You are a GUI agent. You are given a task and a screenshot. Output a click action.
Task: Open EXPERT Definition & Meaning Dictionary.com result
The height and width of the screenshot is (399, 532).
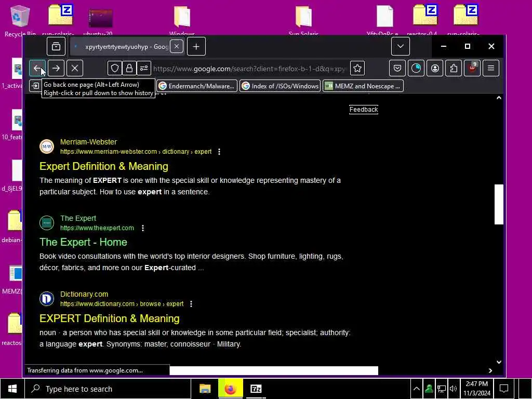coord(110,318)
